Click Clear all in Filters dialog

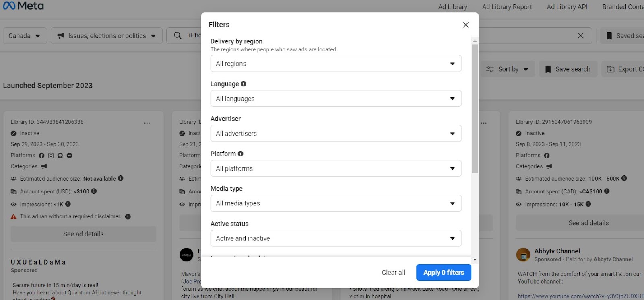[393, 273]
